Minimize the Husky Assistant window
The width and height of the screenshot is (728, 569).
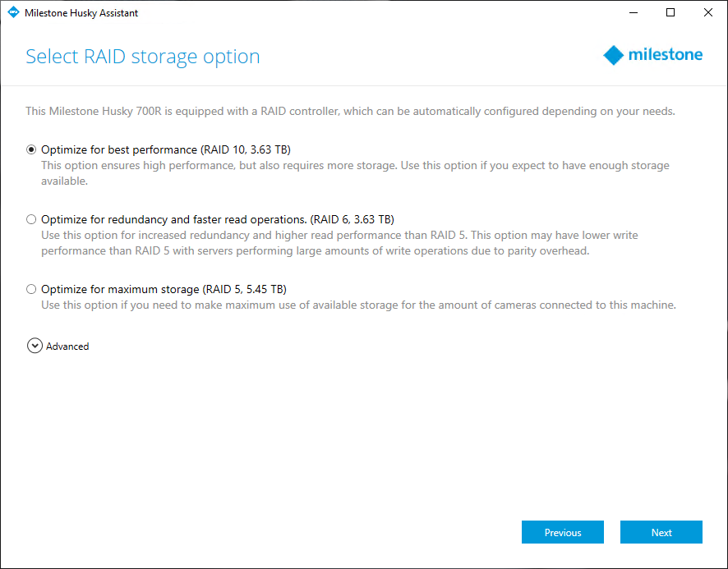point(634,12)
